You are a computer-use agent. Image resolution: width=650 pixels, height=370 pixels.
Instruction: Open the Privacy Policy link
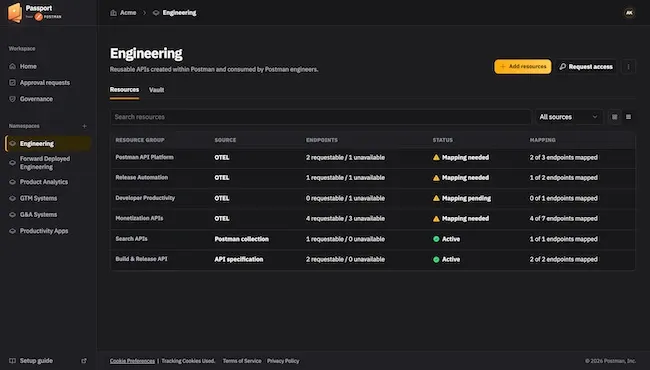coord(283,361)
